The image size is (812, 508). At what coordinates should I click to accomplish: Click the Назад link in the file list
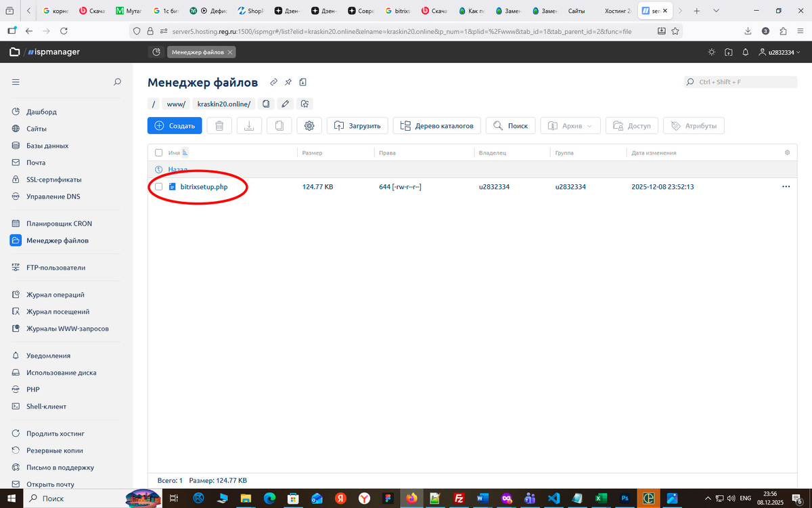(x=178, y=169)
